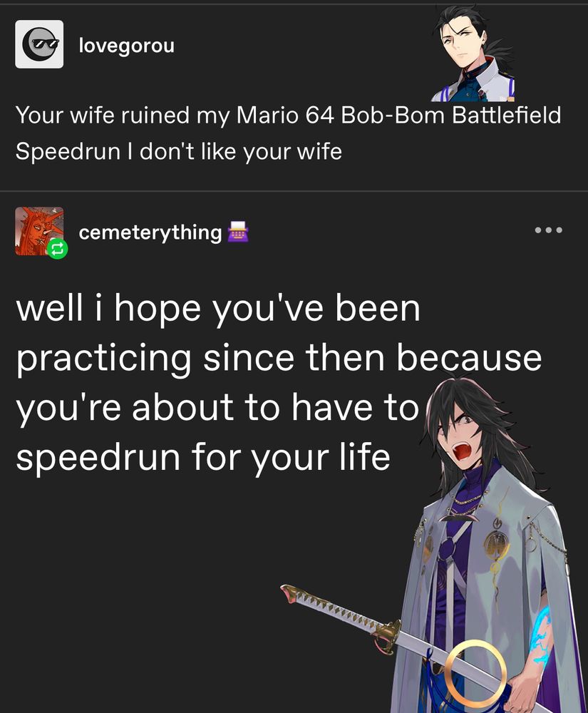
Task: Click the gold medallion on the cape
Action: (x=497, y=545)
